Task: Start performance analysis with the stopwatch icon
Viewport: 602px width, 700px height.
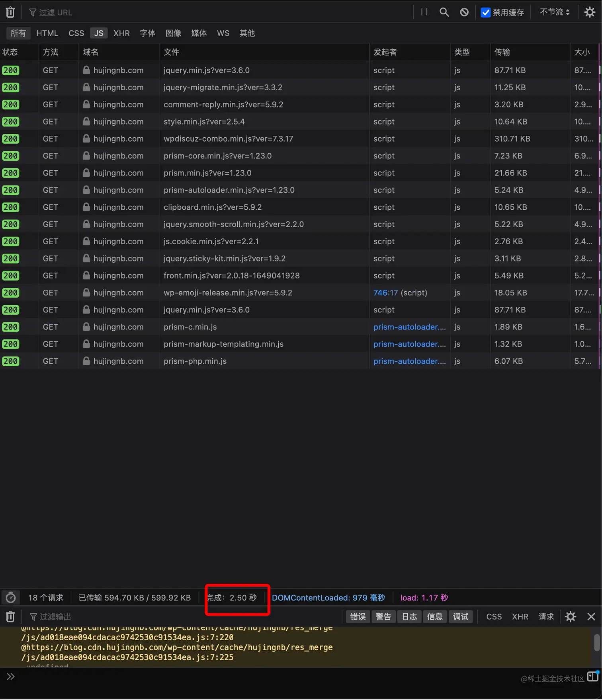Action: pos(11,598)
